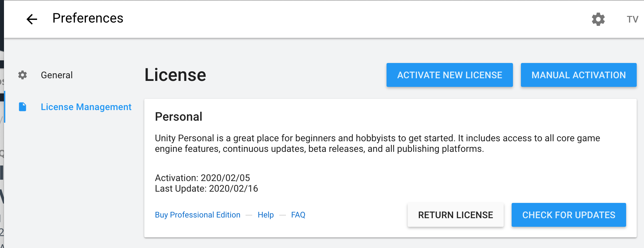Select the License Management tab label
This screenshot has height=248, width=644.
(86, 107)
